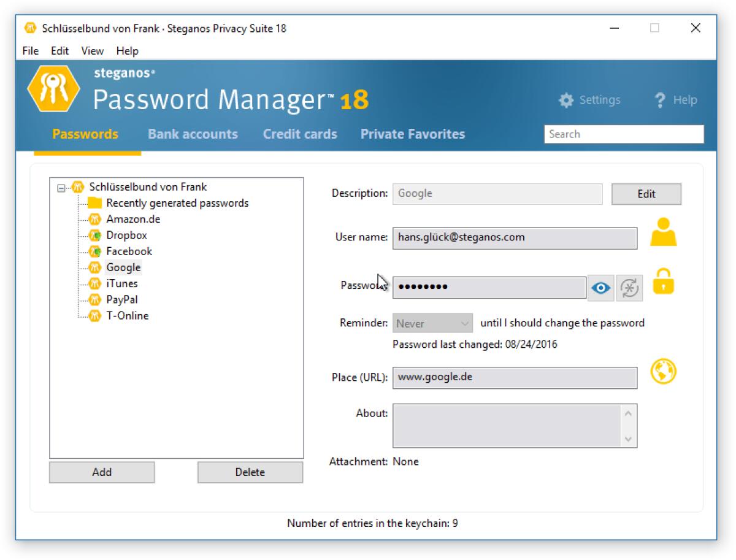Delete the selected entry
The image size is (736, 560).
[250, 472]
